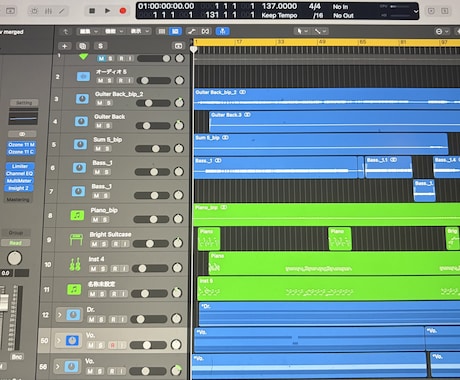Image resolution: width=460 pixels, height=380 pixels.
Task: Open the first tracks area menu dropdown
Action: [88, 31]
